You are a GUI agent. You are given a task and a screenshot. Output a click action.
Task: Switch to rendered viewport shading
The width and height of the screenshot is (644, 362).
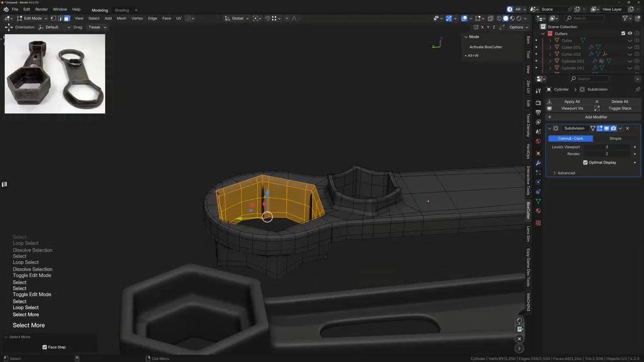click(518, 18)
